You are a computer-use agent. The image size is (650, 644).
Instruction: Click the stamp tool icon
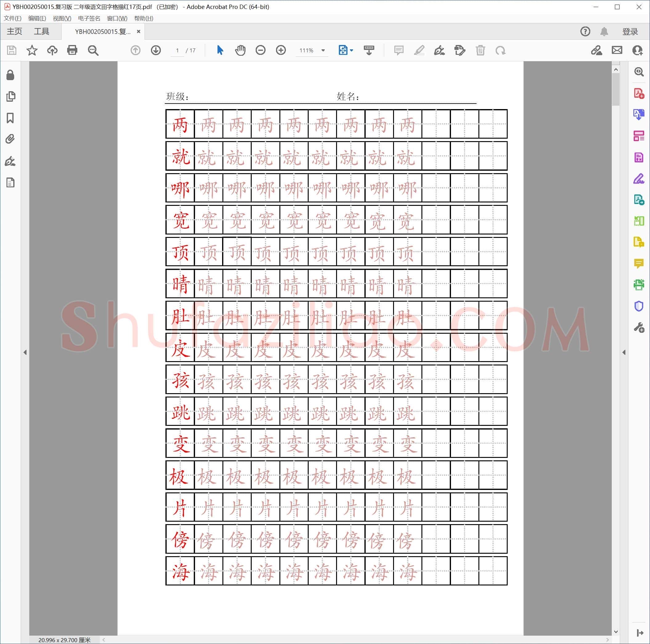(460, 51)
